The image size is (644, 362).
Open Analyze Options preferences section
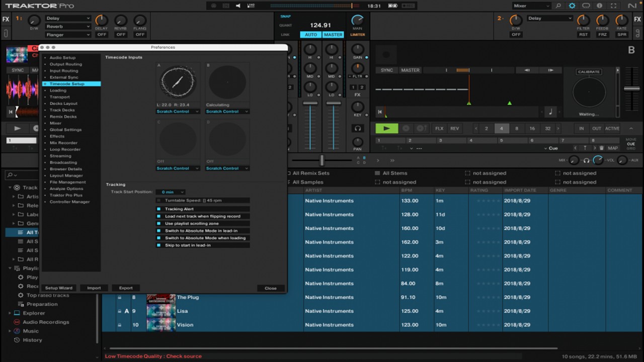click(66, 189)
